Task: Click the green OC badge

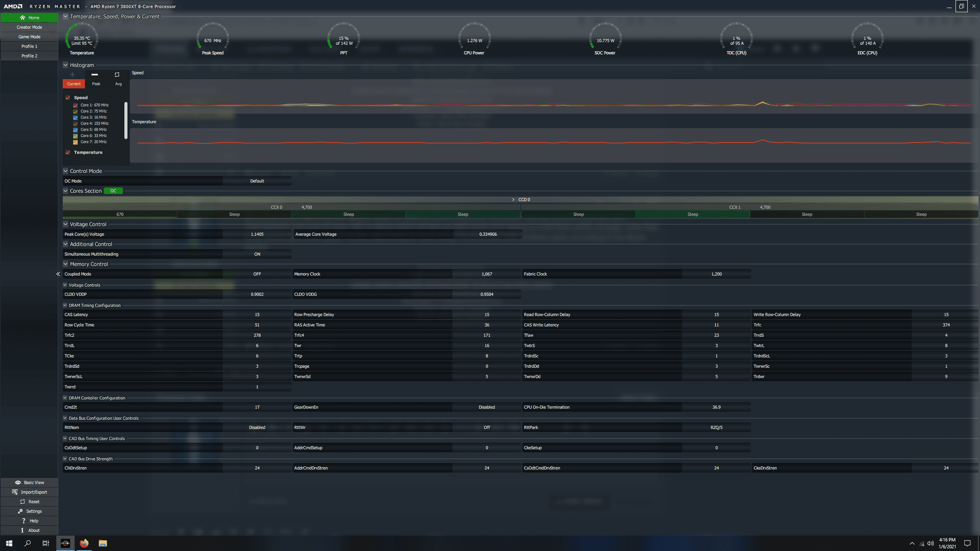Action: [x=113, y=191]
